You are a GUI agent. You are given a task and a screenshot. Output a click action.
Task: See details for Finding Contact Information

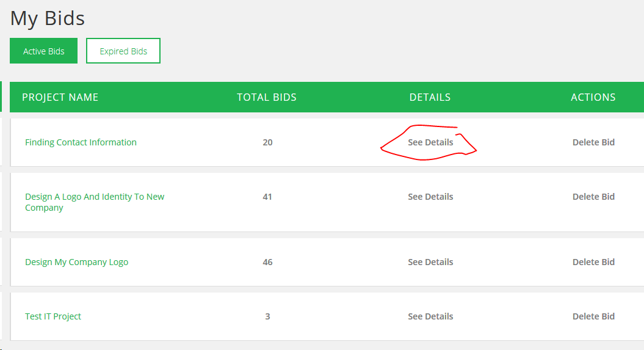click(x=430, y=142)
